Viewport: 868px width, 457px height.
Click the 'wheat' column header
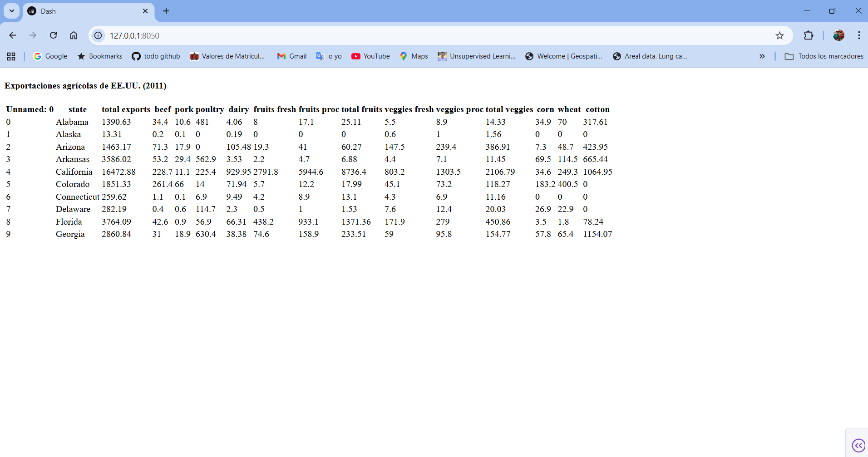pos(569,109)
